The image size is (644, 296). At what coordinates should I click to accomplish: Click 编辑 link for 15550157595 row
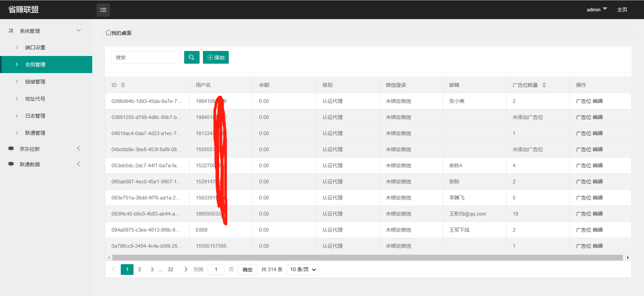click(x=598, y=246)
